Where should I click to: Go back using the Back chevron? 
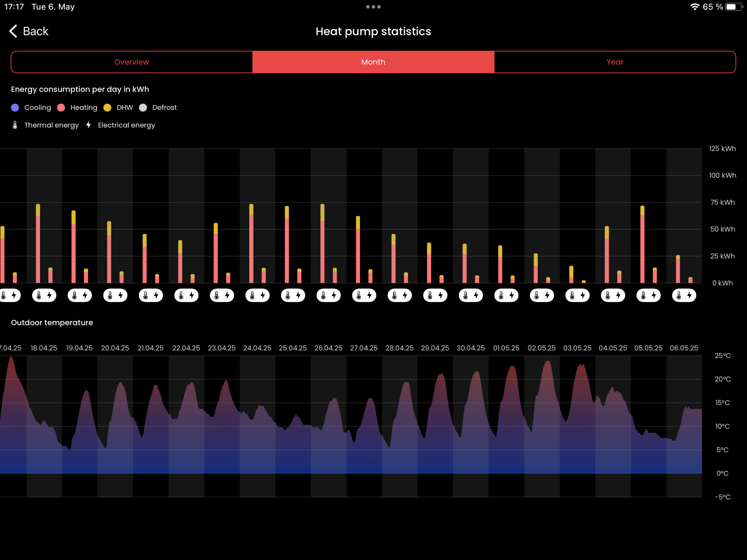pyautogui.click(x=13, y=31)
